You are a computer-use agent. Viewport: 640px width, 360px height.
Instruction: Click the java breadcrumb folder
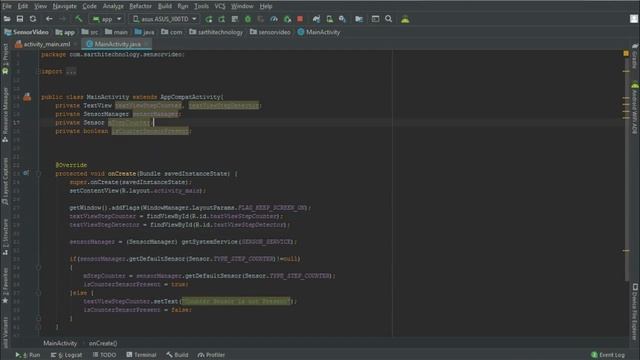coord(144,32)
